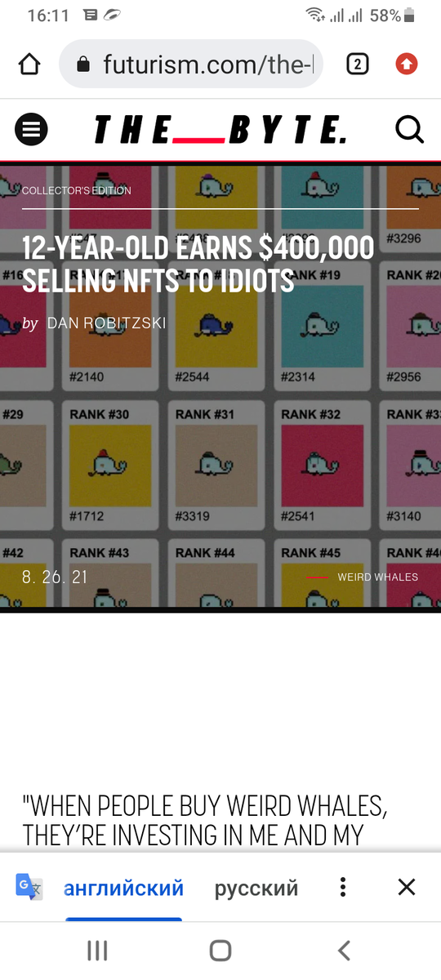Viewport: 441px width, 980px height.
Task: Tap the Android recent apps button
Action: 97,950
